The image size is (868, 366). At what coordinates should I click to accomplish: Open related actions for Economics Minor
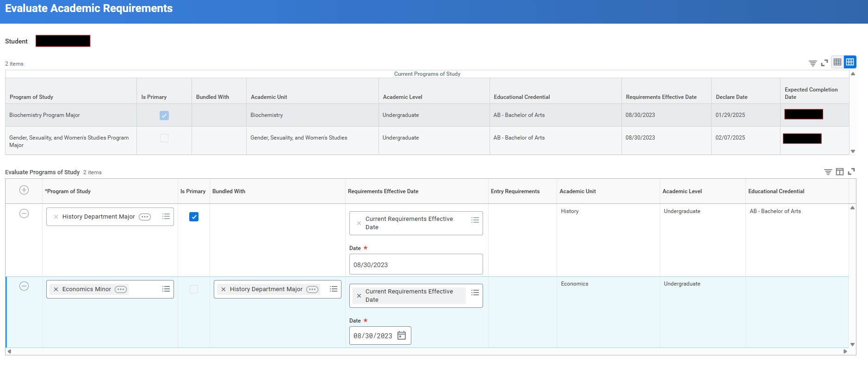pos(121,289)
